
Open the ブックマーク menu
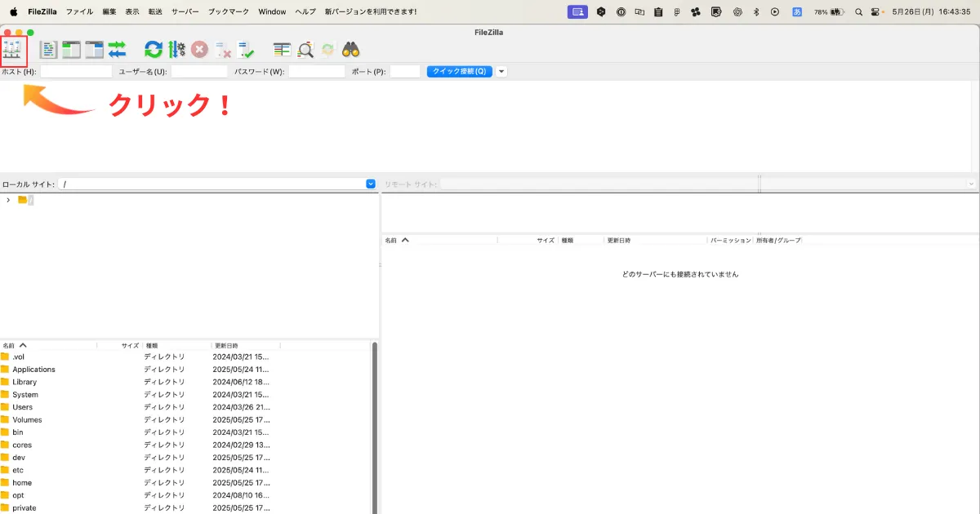tap(229, 11)
